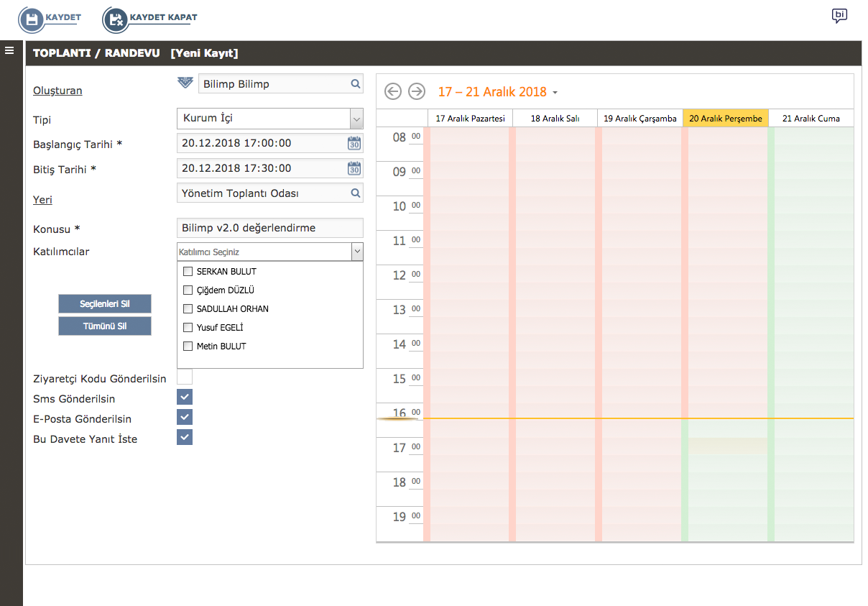This screenshot has height=606, width=868.
Task: Check the SERKAN BULUT participant box
Action: 188,272
